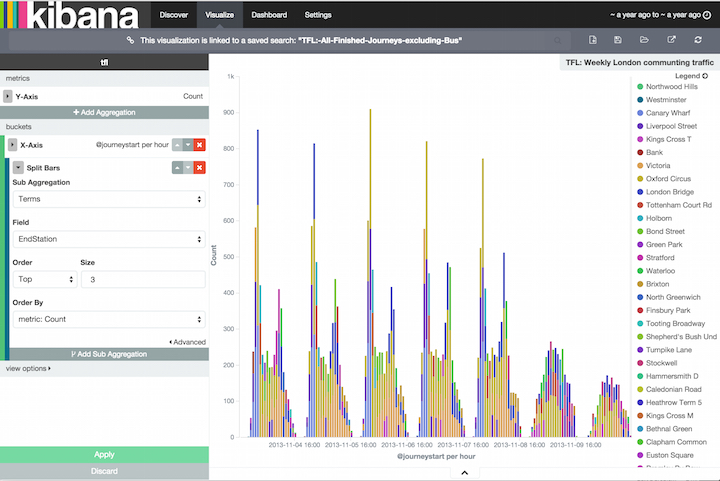The image size is (720, 481).
Task: Expand the Y-Axis metric section
Action: (8, 96)
